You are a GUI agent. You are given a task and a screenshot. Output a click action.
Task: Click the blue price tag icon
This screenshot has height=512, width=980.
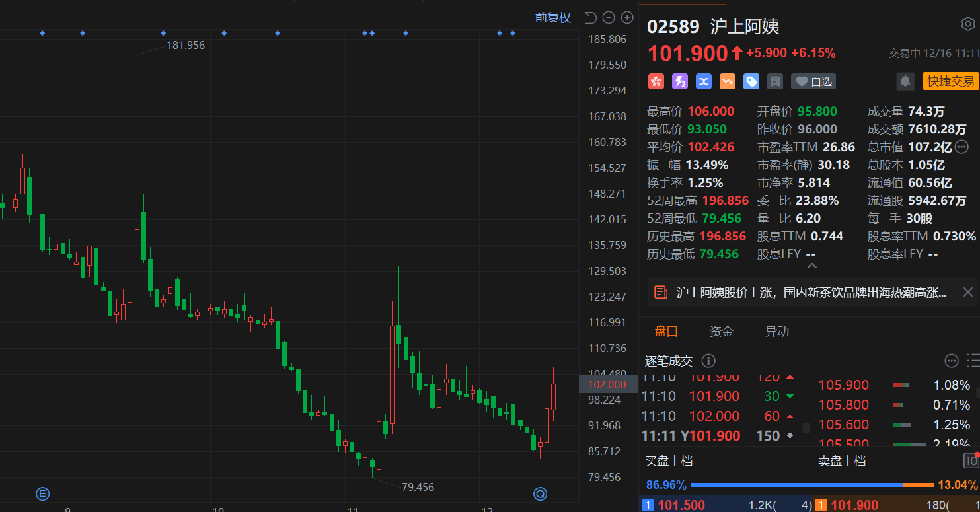[751, 81]
